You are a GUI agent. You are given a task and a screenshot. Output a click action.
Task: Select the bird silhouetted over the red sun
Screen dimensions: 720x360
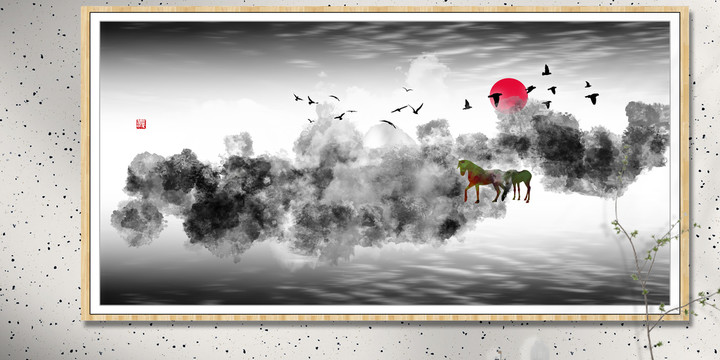495,98
